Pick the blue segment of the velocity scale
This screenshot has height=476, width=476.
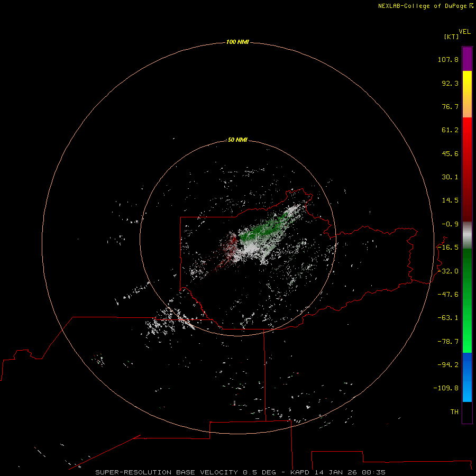click(467, 377)
